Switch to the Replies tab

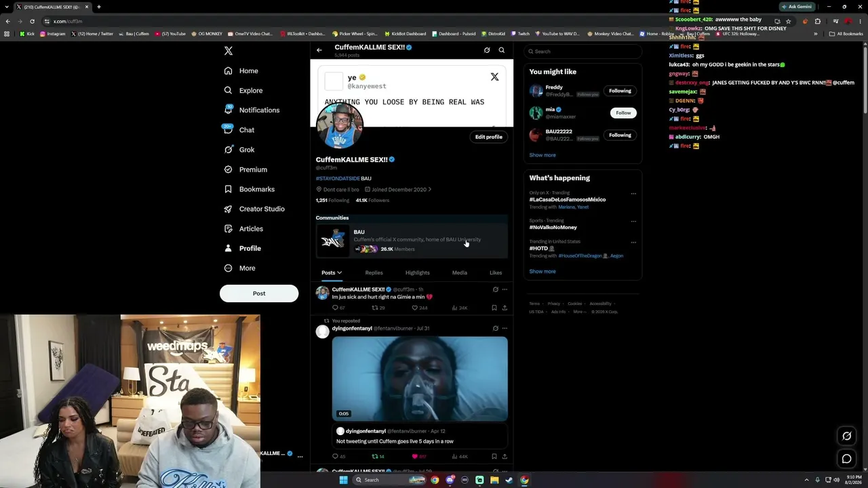pos(374,272)
